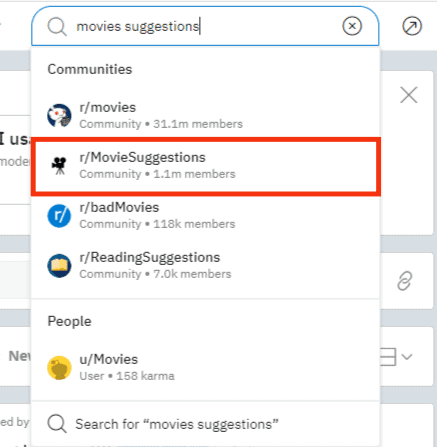Viewport: 437px width, 447px height.
Task: Dismiss the panel with the large X icon
Action: [409, 95]
